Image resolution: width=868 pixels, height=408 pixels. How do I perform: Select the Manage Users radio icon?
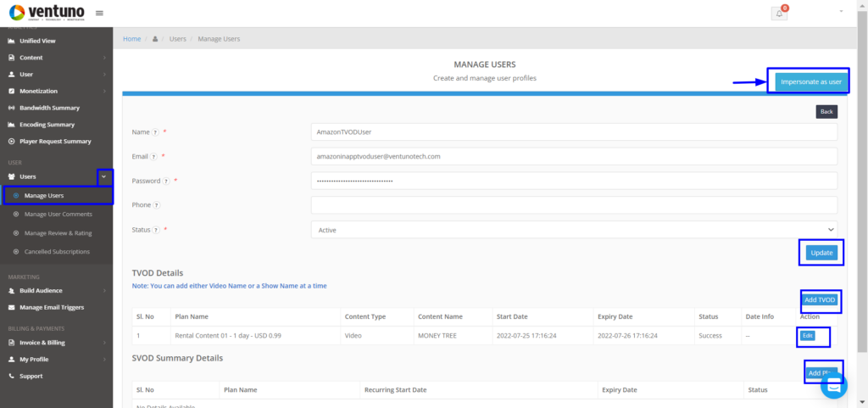(16, 195)
